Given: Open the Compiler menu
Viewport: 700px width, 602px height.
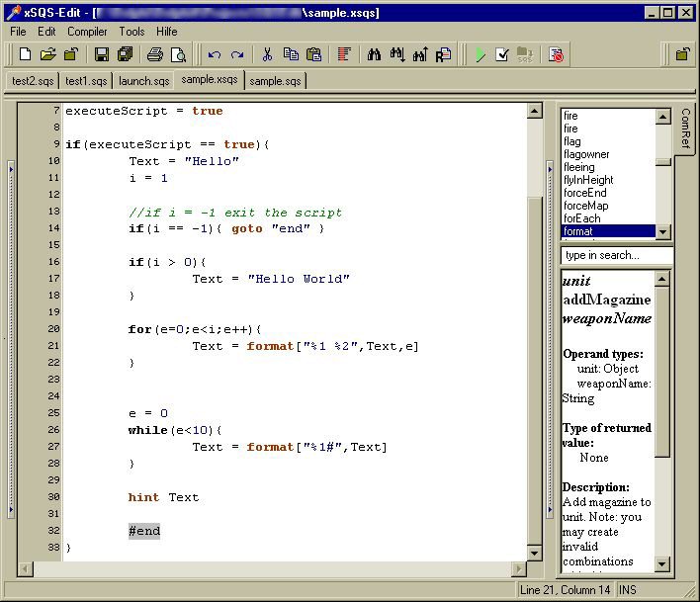Looking at the screenshot, I should click(x=87, y=32).
